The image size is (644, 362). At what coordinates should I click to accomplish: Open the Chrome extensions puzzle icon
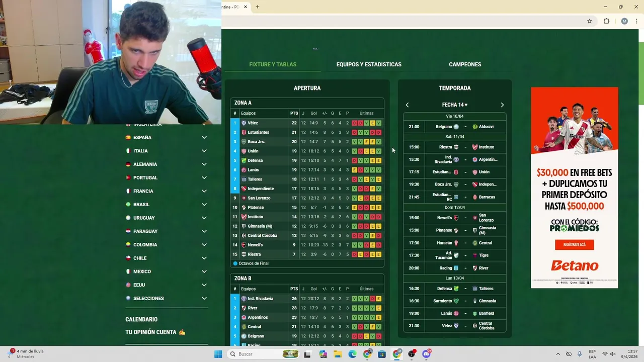point(606,21)
